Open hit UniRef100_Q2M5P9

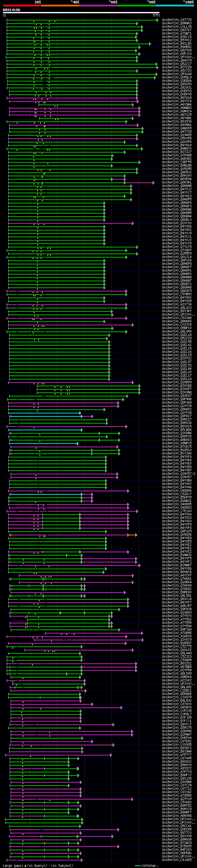coord(177,253)
